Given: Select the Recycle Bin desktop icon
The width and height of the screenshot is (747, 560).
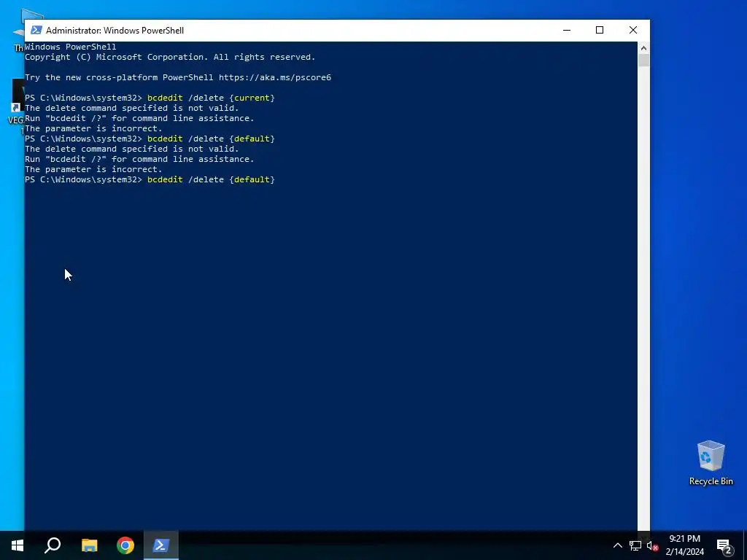Looking at the screenshot, I should [x=711, y=463].
